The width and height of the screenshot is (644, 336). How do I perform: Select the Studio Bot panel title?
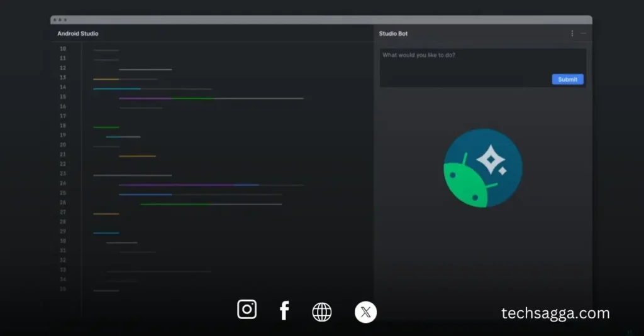click(393, 33)
